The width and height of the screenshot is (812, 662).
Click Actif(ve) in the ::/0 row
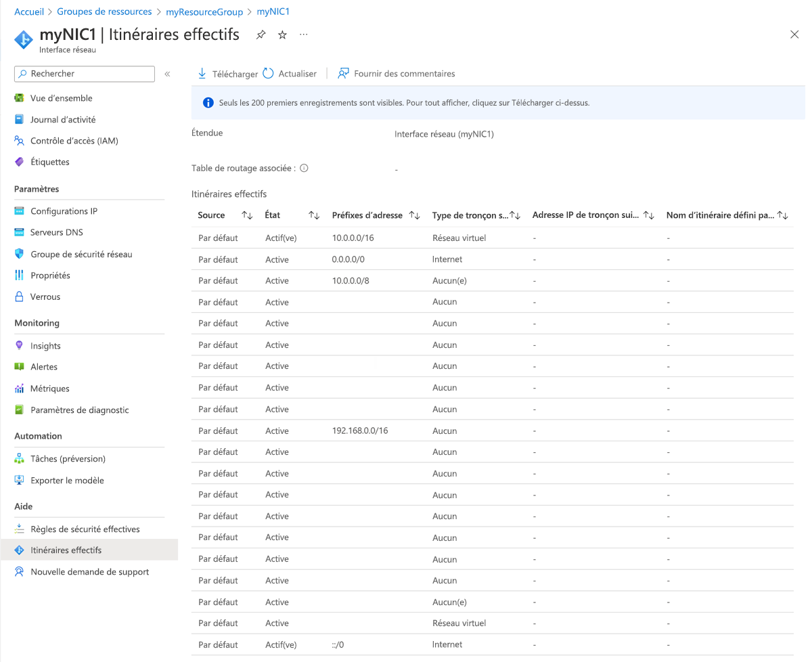pyautogui.click(x=281, y=644)
